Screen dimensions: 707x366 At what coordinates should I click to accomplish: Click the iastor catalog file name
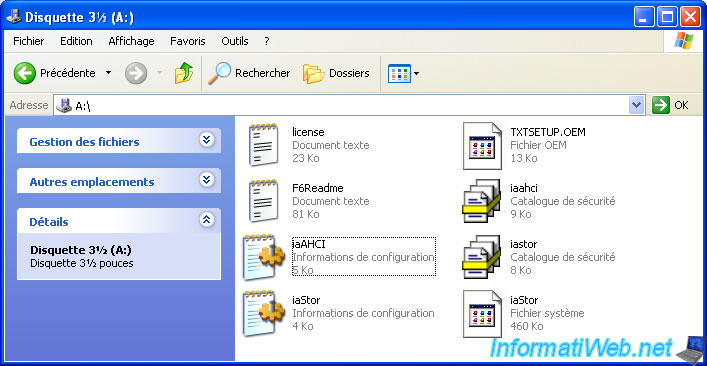523,244
